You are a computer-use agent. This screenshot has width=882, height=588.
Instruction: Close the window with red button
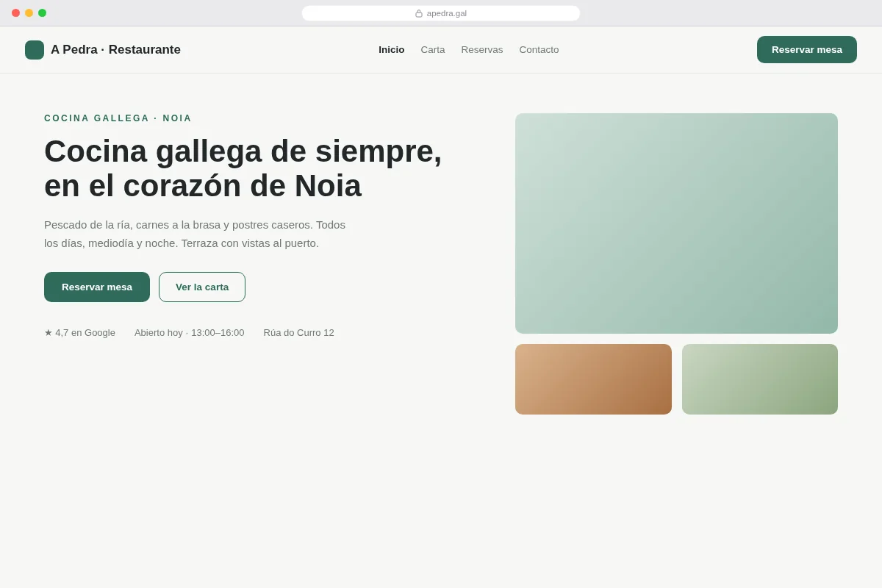[15, 13]
